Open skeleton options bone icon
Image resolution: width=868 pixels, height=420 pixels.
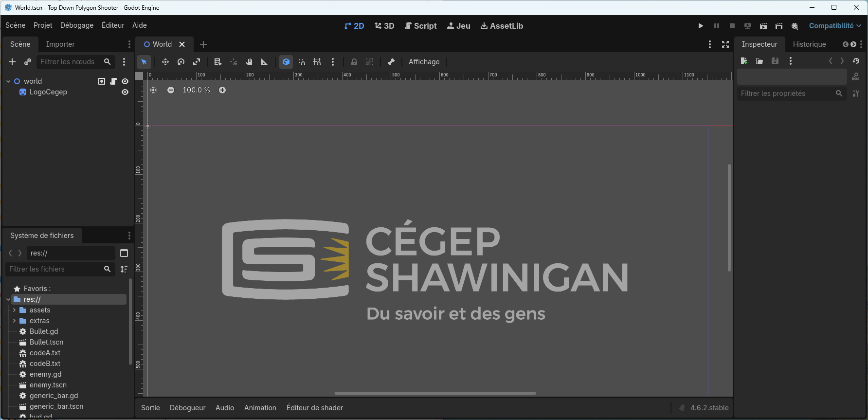(x=391, y=62)
